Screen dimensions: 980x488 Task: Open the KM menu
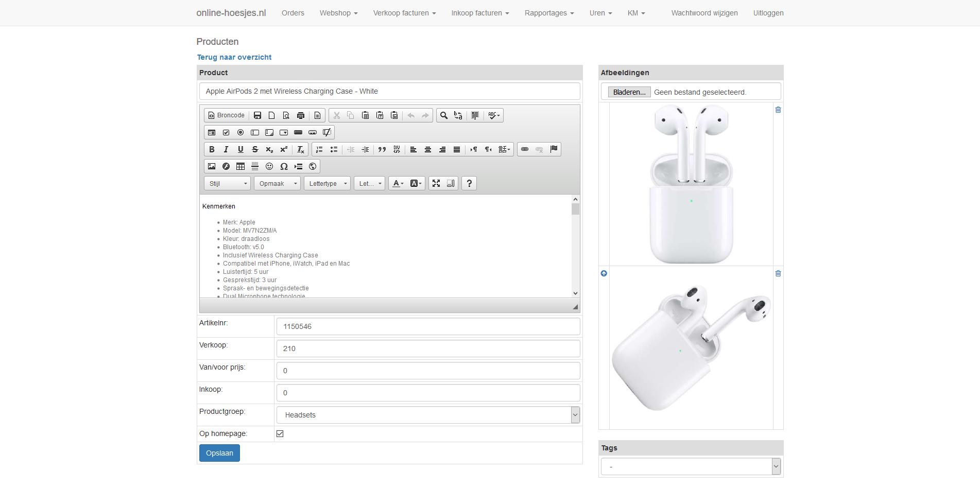637,13
